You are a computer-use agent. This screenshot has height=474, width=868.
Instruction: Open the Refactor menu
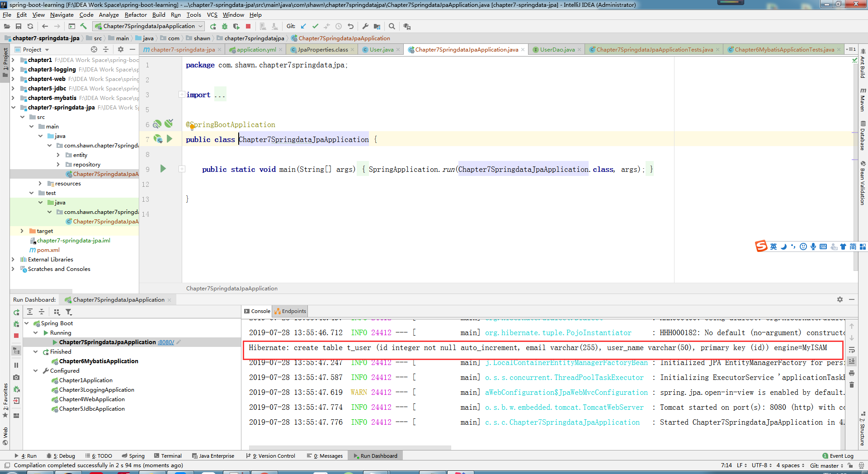point(136,14)
